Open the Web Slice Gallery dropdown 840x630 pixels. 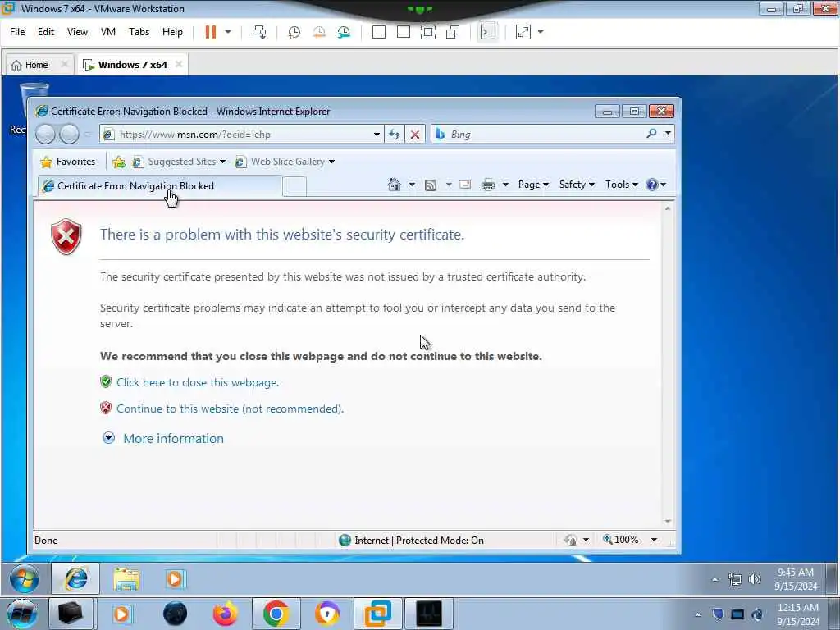285,162
